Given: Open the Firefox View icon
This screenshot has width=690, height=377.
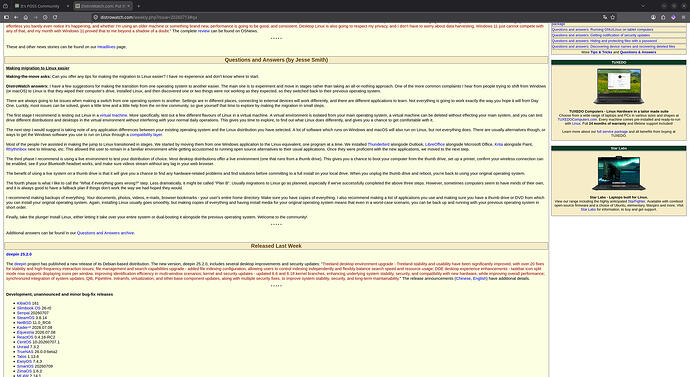Looking at the screenshot, I should (5, 6).
